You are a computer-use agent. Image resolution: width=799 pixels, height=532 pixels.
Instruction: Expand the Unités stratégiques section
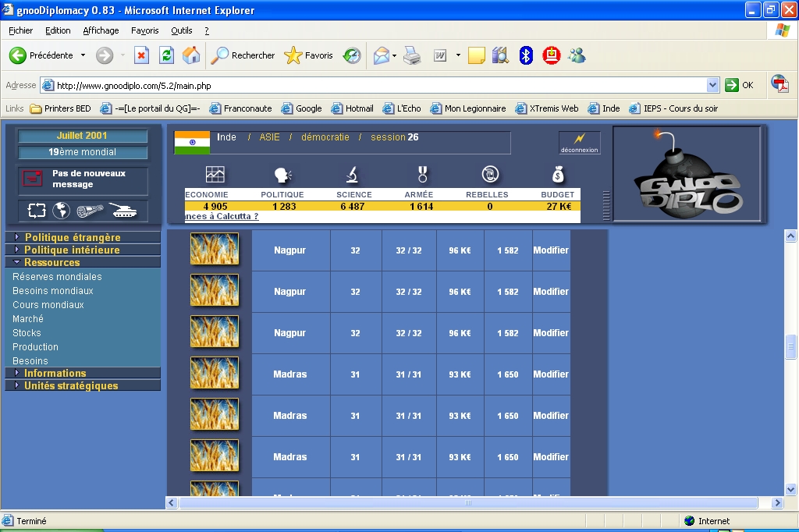[71, 385]
